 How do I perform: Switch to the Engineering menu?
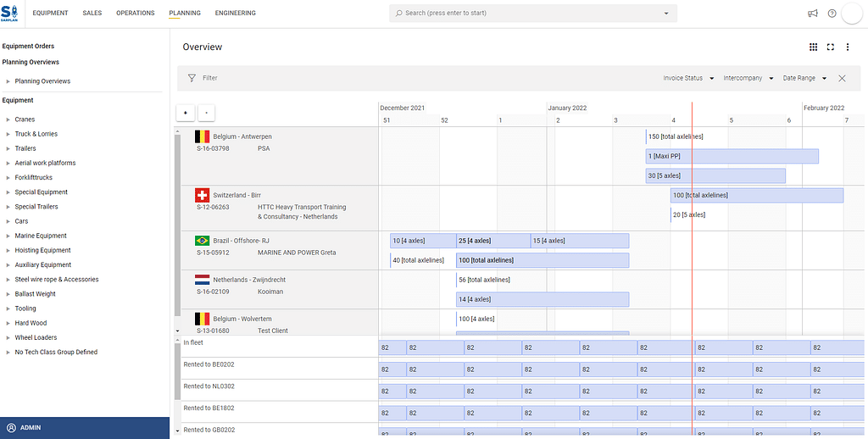click(235, 14)
